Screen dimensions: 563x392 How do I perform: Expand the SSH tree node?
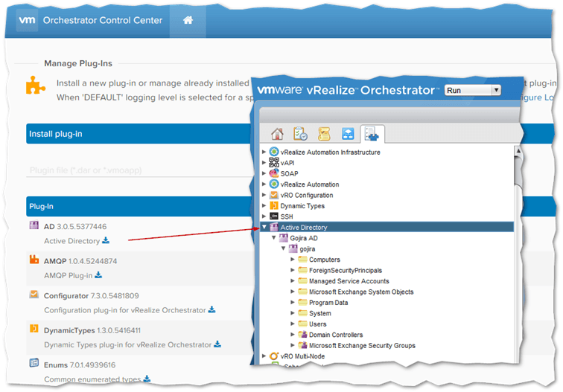point(264,216)
